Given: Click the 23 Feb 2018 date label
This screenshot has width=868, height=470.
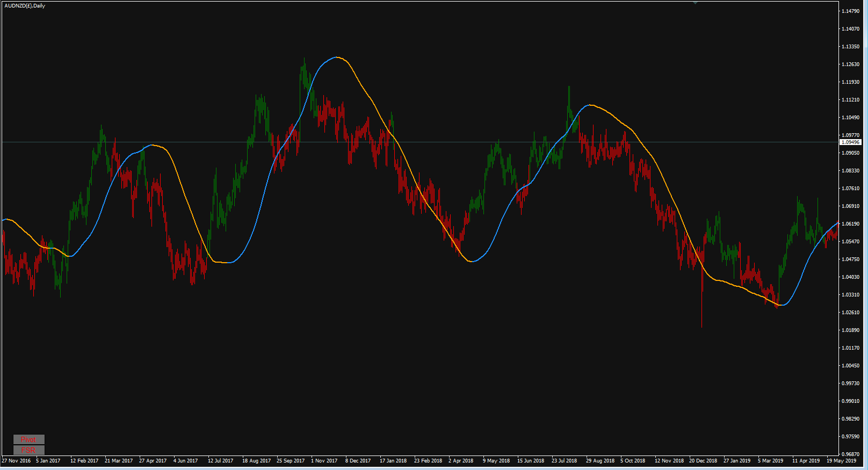Looking at the screenshot, I should [x=428, y=461].
